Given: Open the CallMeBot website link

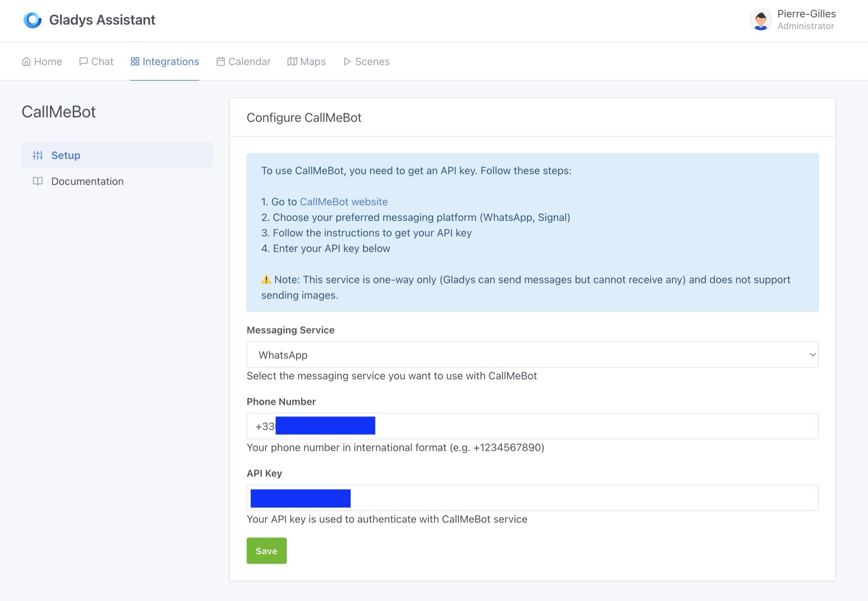Looking at the screenshot, I should (343, 202).
